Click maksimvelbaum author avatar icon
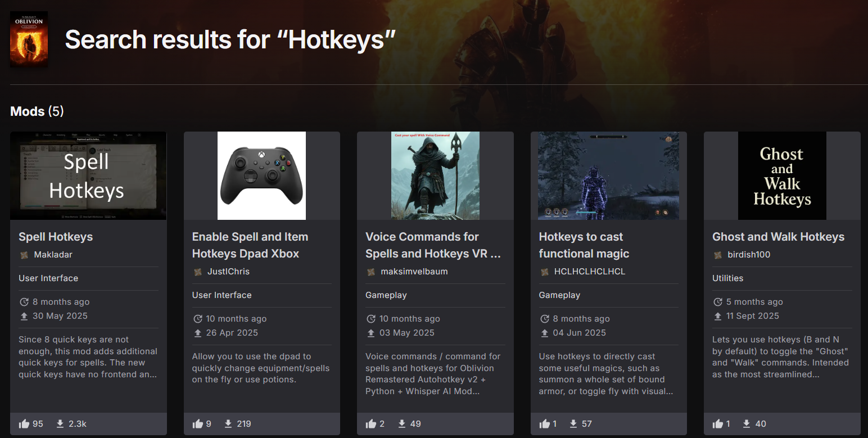This screenshot has width=868, height=438. [371, 272]
